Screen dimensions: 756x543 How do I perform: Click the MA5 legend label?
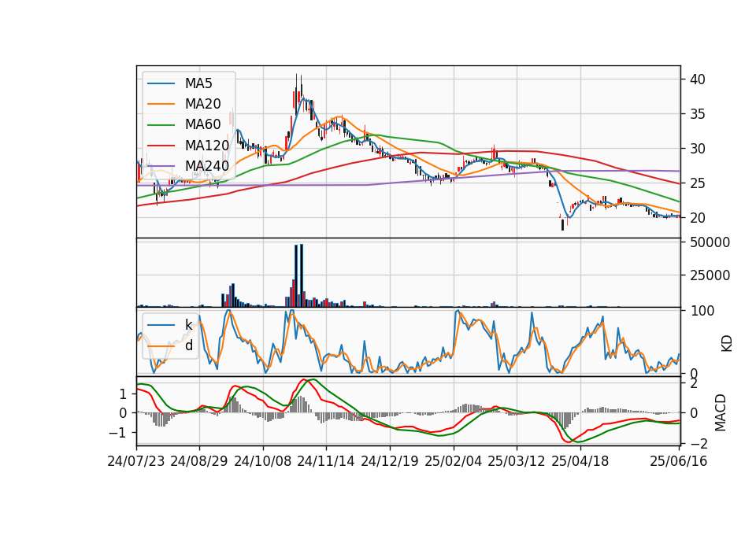[x=198, y=83]
